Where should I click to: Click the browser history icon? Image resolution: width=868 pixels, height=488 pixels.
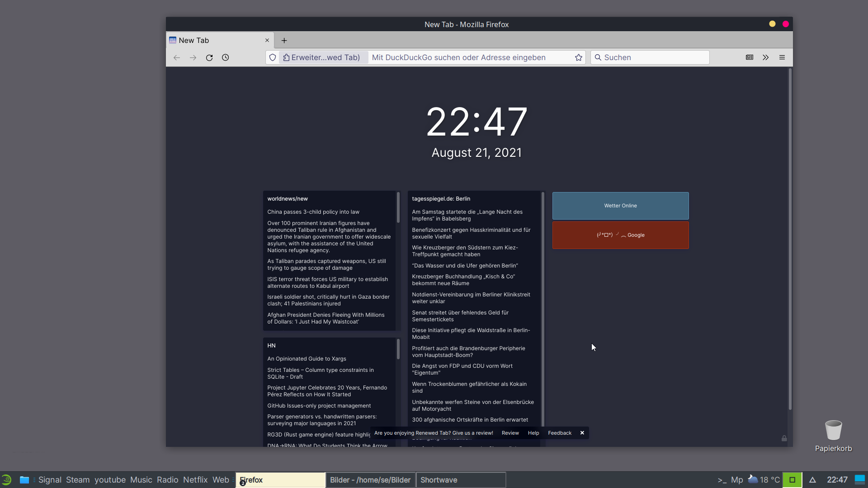226,57
